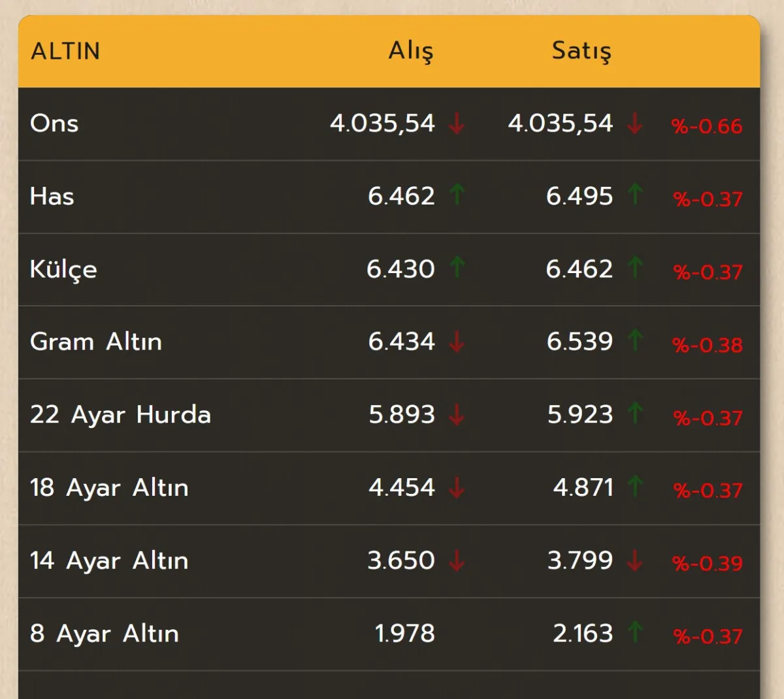The width and height of the screenshot is (784, 699).
Task: Click the red down arrow next to 18 Ayar Altın Alış
Action: tap(457, 487)
